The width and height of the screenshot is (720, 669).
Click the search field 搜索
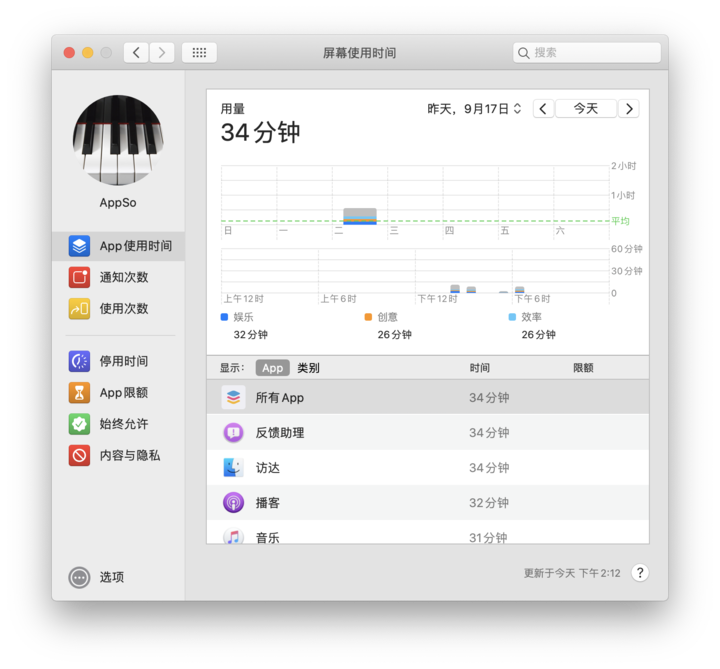tap(587, 52)
